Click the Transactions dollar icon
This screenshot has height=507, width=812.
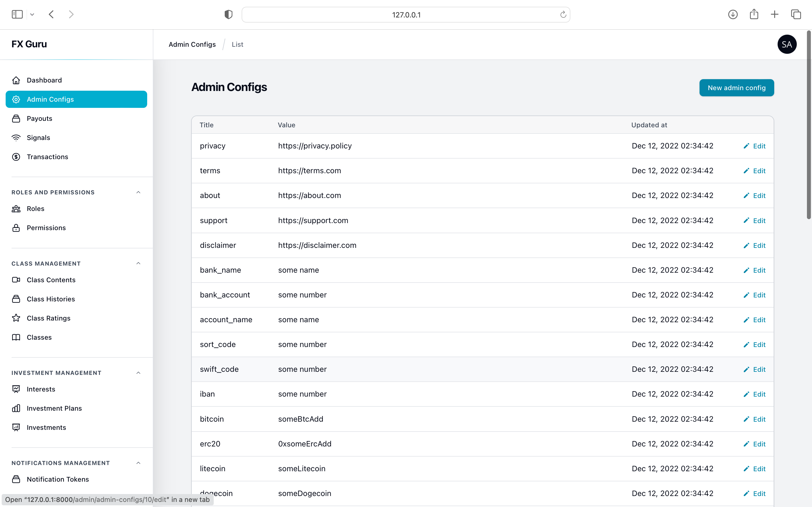[x=16, y=157]
